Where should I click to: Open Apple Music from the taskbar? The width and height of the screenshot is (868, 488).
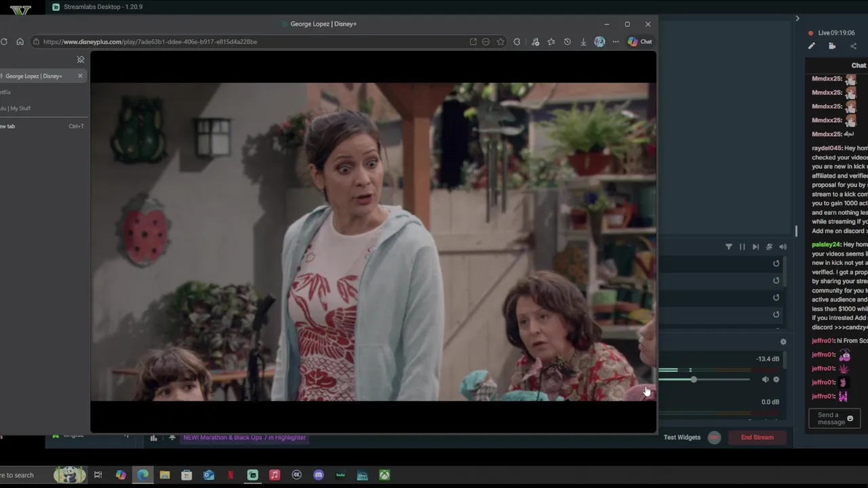pyautogui.click(x=275, y=475)
